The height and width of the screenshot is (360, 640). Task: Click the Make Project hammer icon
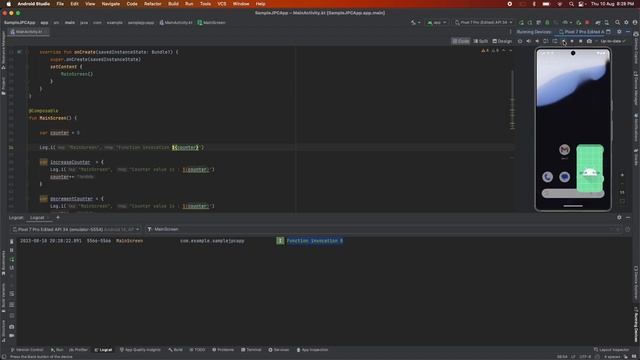pyautogui.click(x=414, y=22)
